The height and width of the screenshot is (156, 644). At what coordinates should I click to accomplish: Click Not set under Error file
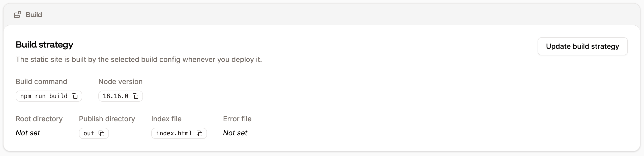(x=235, y=133)
